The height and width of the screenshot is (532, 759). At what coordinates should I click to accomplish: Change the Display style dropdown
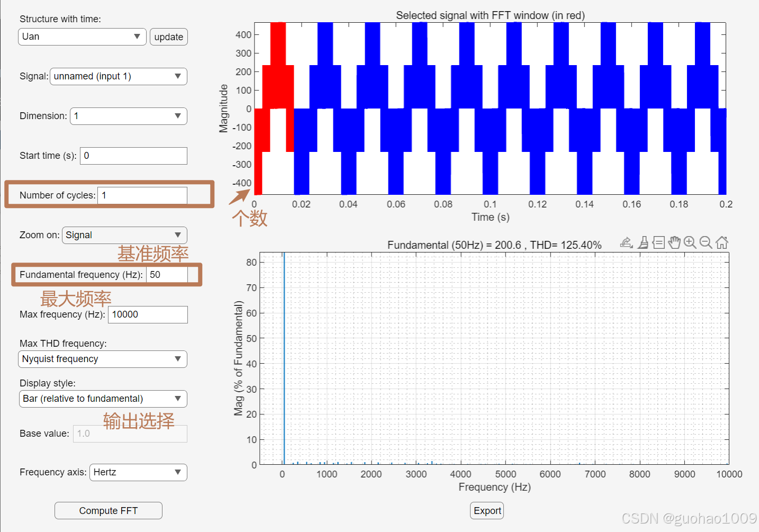(102, 399)
